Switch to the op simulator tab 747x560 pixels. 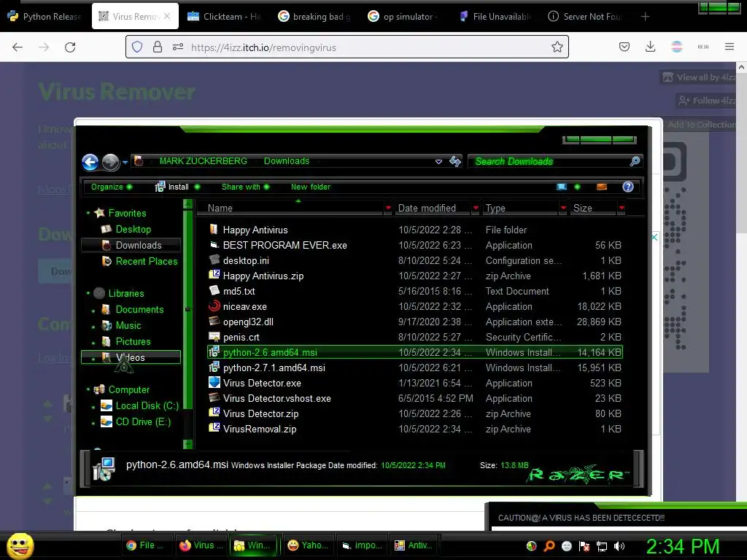tap(403, 17)
